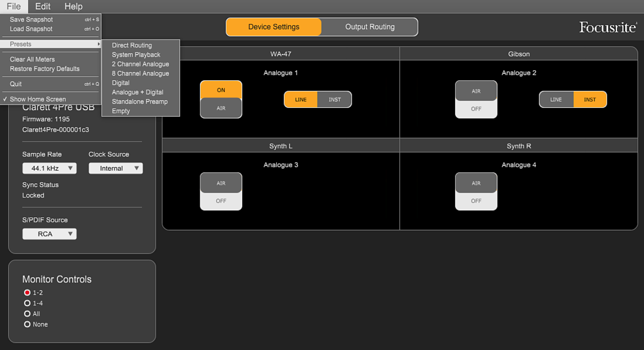Choose Save Snapshot from File menu
The height and width of the screenshot is (350, 644).
(51, 19)
